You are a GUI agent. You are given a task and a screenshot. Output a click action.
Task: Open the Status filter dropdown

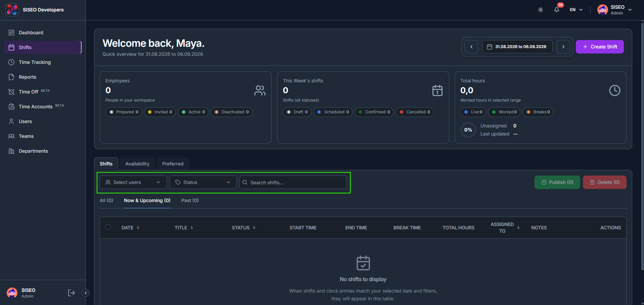(x=203, y=182)
